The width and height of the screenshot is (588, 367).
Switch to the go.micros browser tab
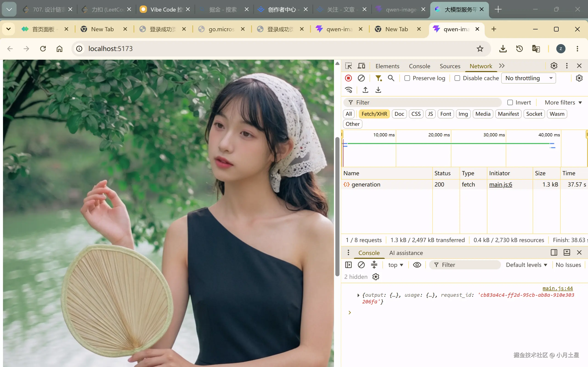point(221,29)
